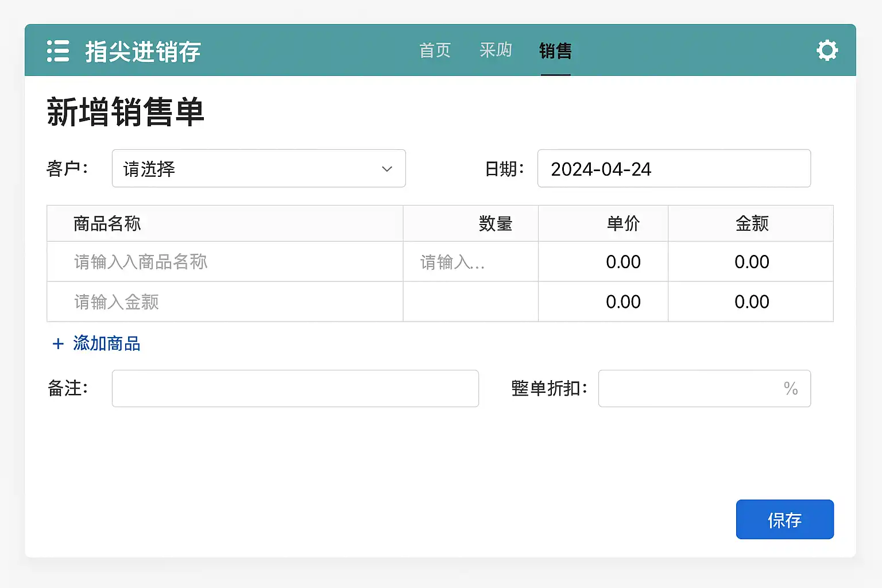
Task: Click the percent symbol in 整单折扣 field
Action: [x=791, y=389]
